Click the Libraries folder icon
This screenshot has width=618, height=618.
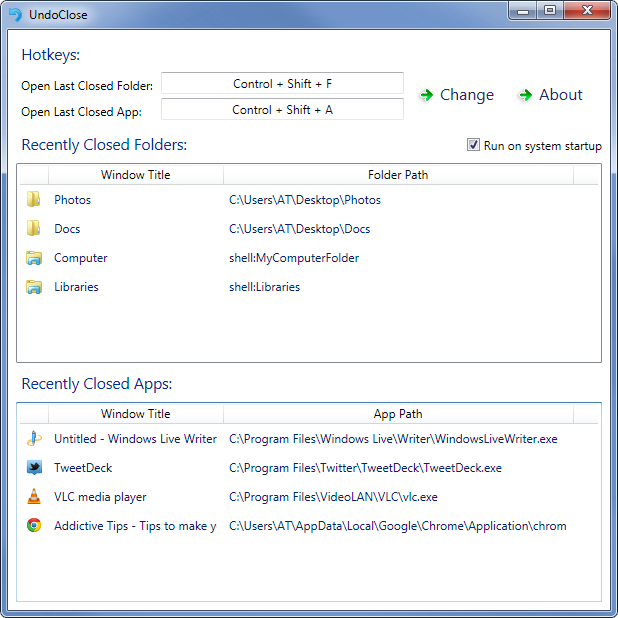point(34,287)
